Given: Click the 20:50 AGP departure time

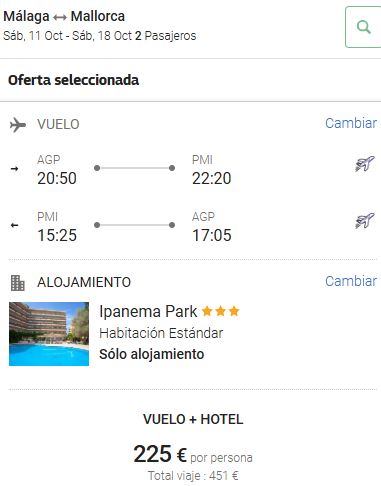Looking at the screenshot, I should [57, 178].
